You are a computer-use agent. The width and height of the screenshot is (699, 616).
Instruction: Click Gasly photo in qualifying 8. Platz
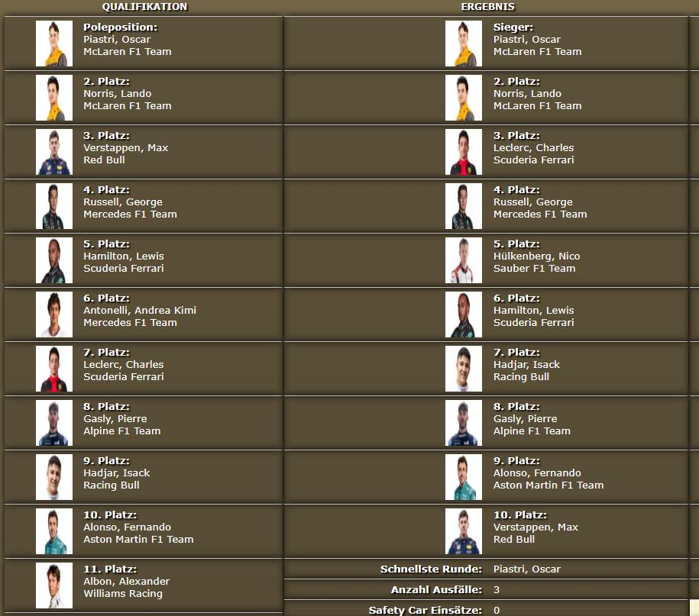point(54,423)
